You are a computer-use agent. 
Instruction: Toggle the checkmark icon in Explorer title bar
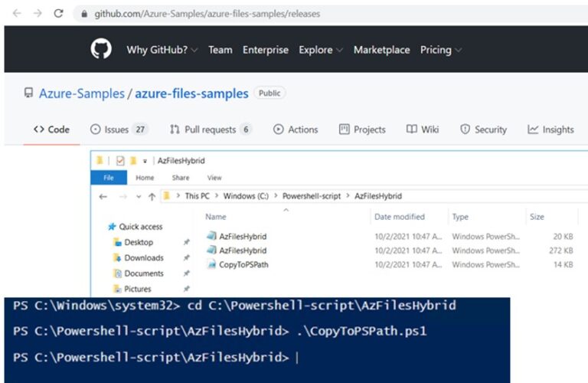(x=120, y=161)
